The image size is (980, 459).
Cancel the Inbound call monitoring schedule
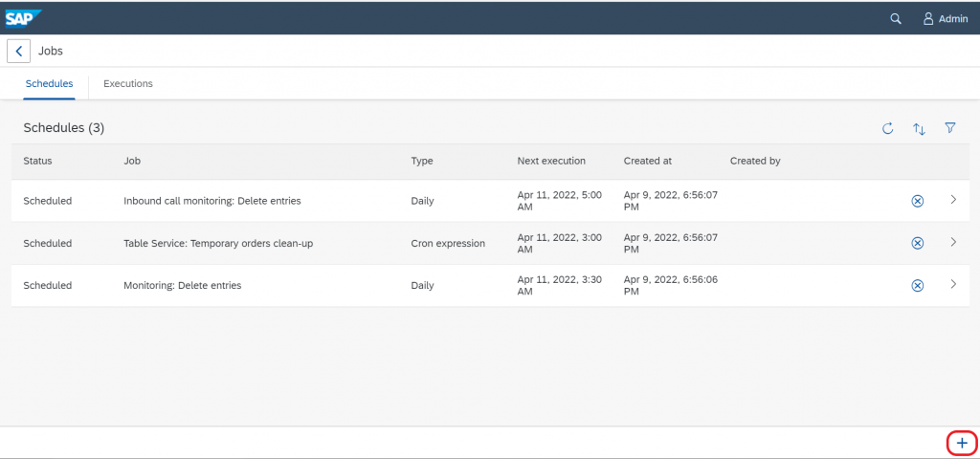[918, 201]
